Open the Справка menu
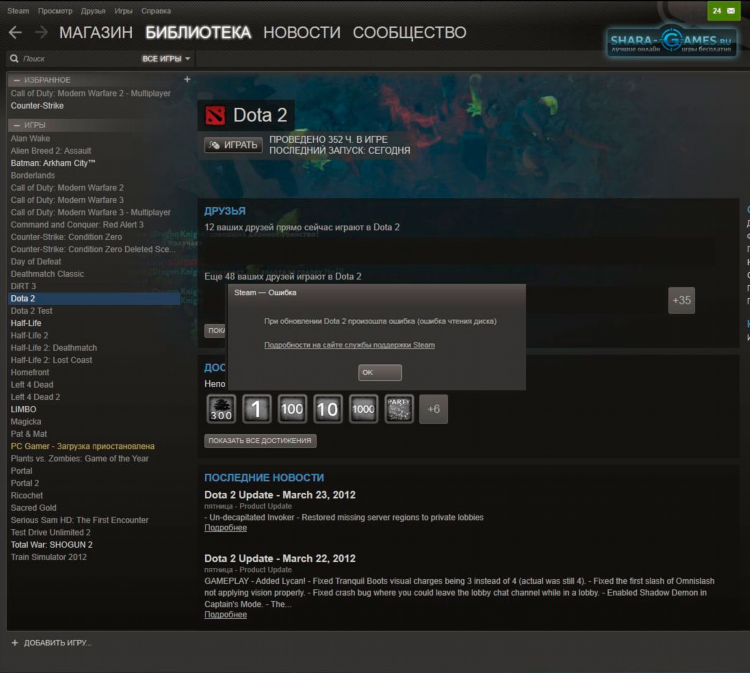 point(156,11)
